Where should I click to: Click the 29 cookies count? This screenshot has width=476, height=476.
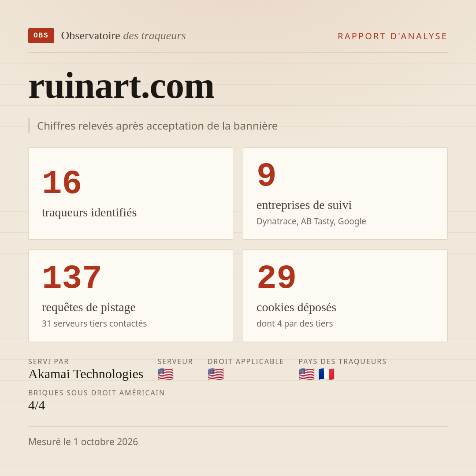tap(276, 277)
